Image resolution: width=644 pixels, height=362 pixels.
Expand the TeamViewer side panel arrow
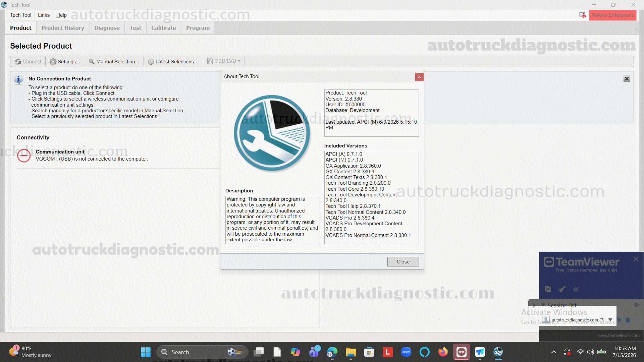click(x=534, y=305)
